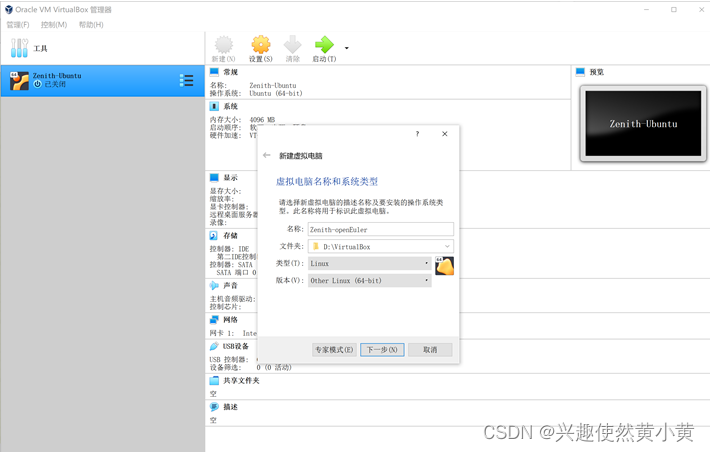The height and width of the screenshot is (452, 710).
Task: Click the 已关闭 powered off status
Action: point(55,84)
